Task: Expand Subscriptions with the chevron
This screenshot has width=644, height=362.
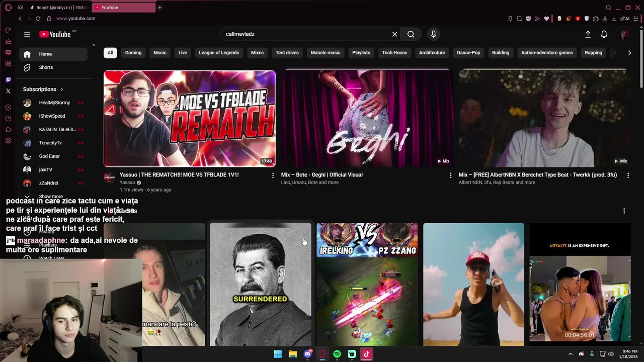Action: [x=62, y=89]
